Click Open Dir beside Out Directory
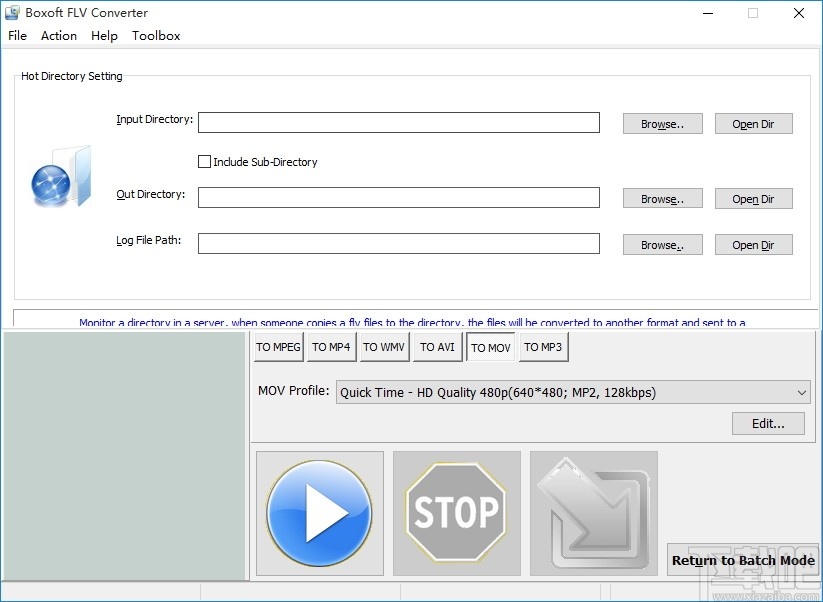The height and width of the screenshot is (602, 823). pos(753,198)
